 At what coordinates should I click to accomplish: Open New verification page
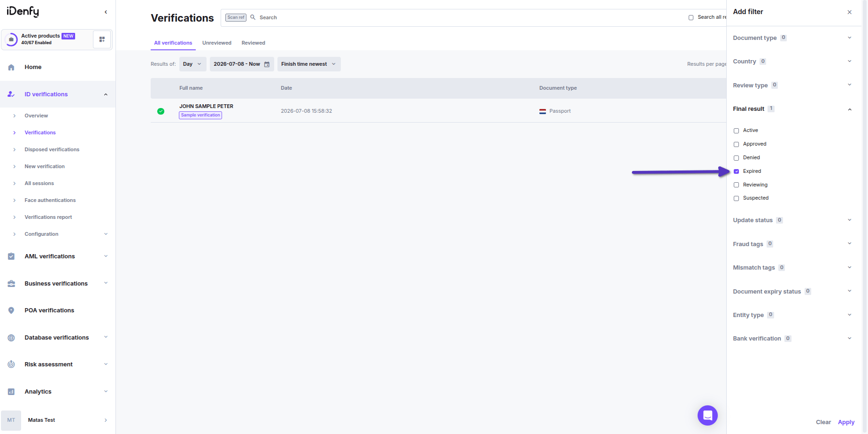pos(45,166)
